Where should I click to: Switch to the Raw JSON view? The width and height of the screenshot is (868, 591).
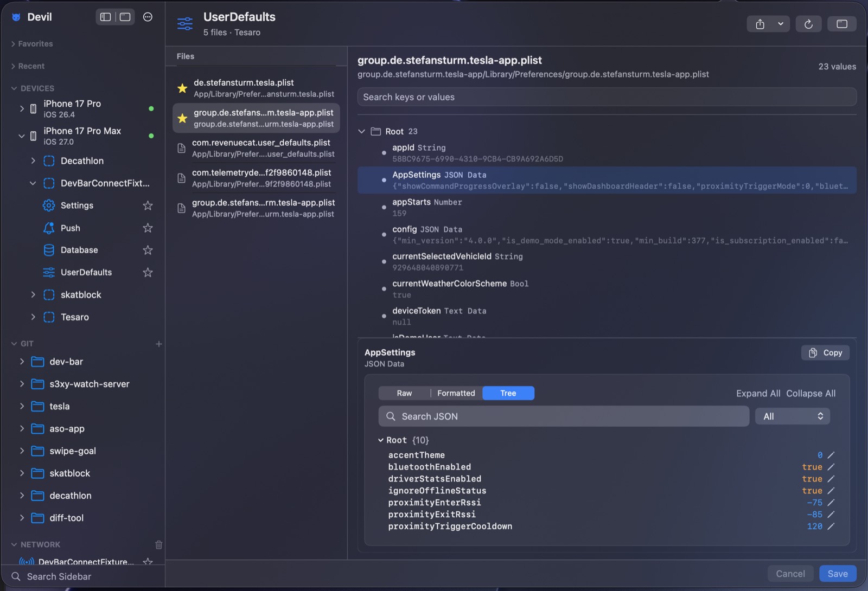pyautogui.click(x=404, y=393)
